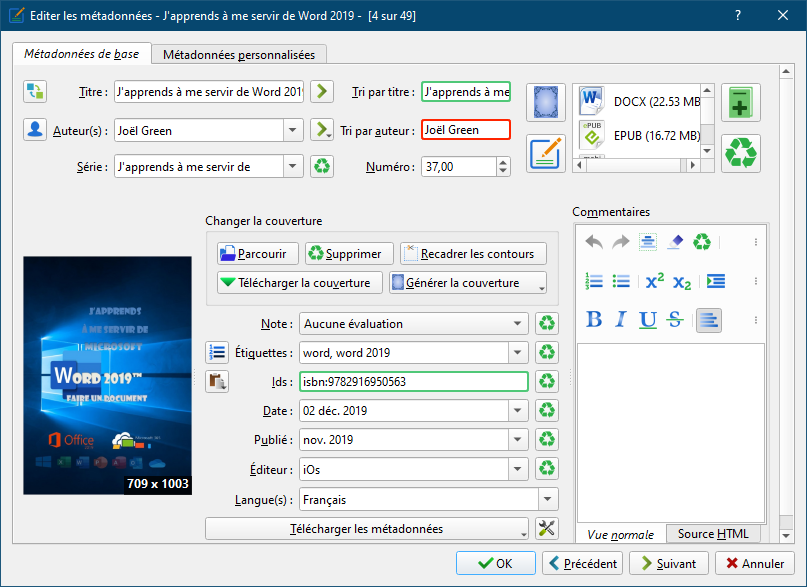This screenshot has width=807, height=587.
Task: Clear the Série field with recycle icon
Action: click(x=322, y=166)
